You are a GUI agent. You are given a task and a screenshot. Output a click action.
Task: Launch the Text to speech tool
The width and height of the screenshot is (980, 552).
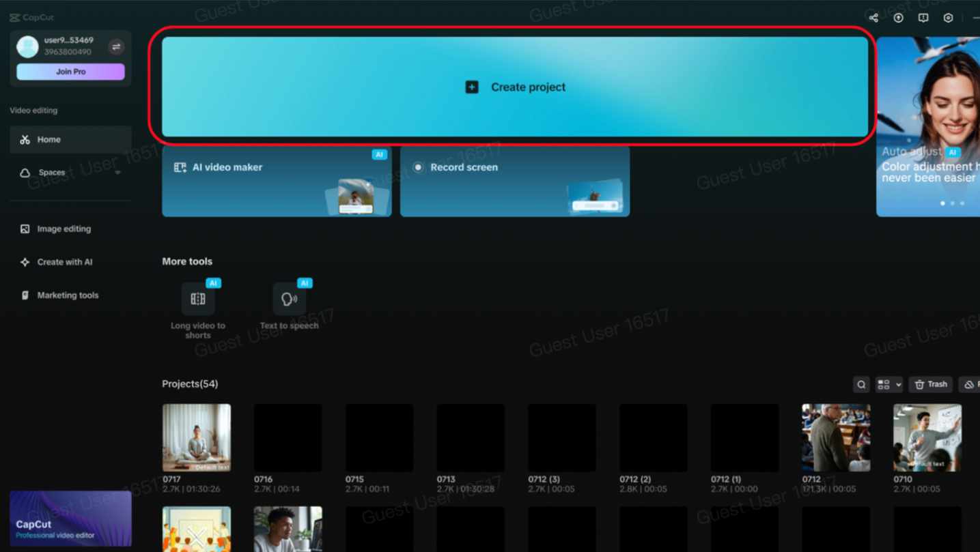point(289,300)
